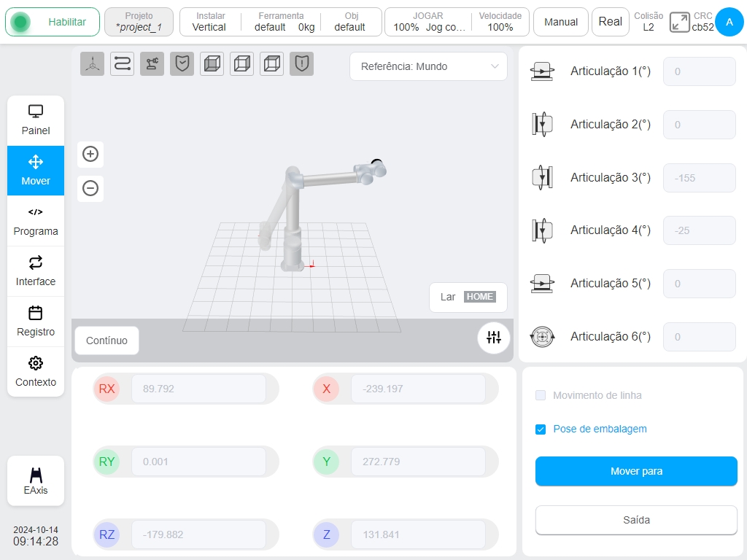Click the Articulação 3 joint rotation icon
The height and width of the screenshot is (560, 747).
click(542, 178)
